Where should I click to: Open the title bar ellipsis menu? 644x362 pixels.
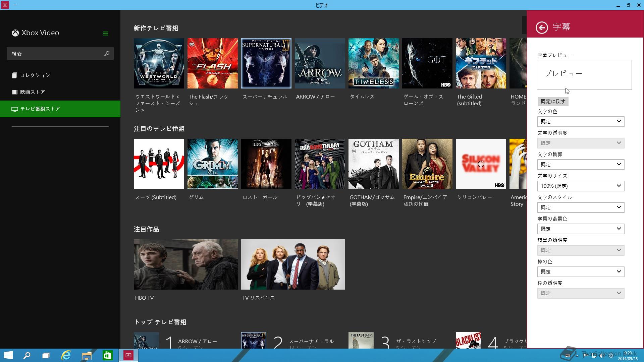pyautogui.click(x=15, y=5)
